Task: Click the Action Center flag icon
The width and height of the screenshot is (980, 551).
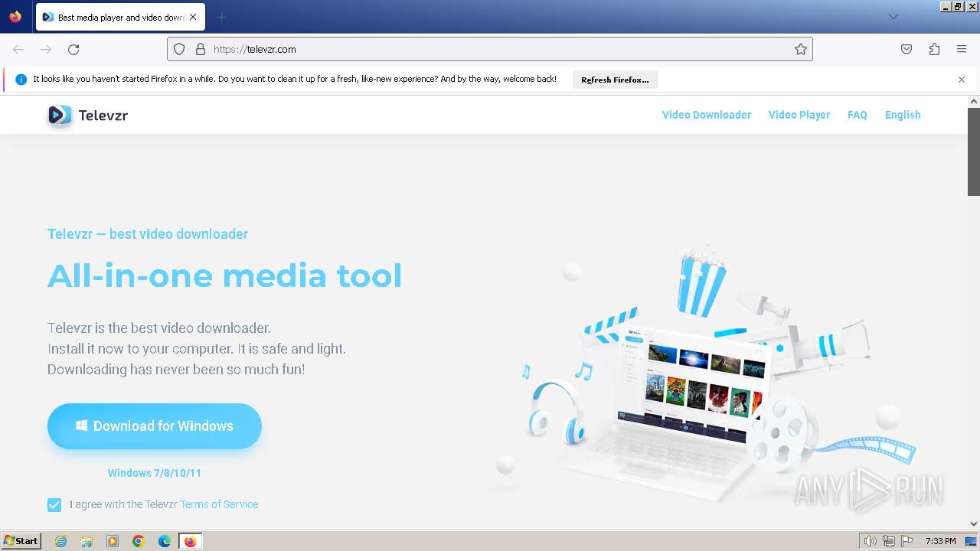Action: [x=906, y=541]
